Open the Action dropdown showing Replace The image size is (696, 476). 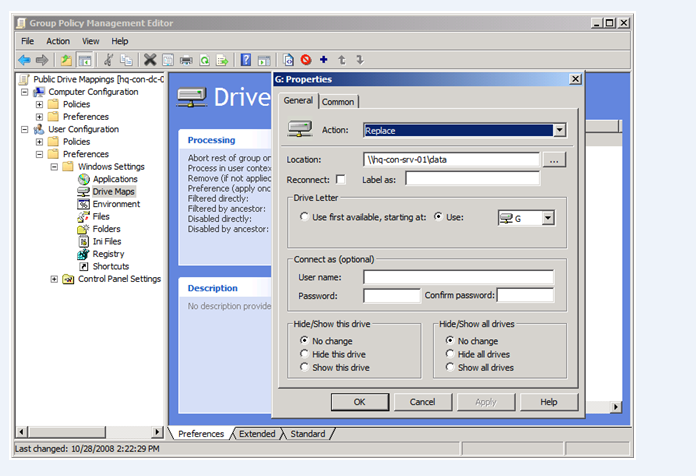click(559, 130)
